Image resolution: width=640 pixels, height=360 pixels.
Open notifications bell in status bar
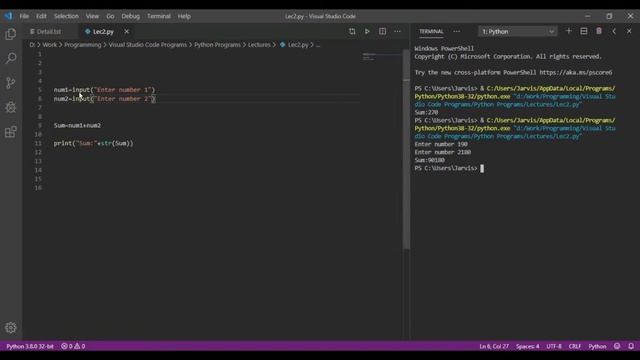[631, 346]
